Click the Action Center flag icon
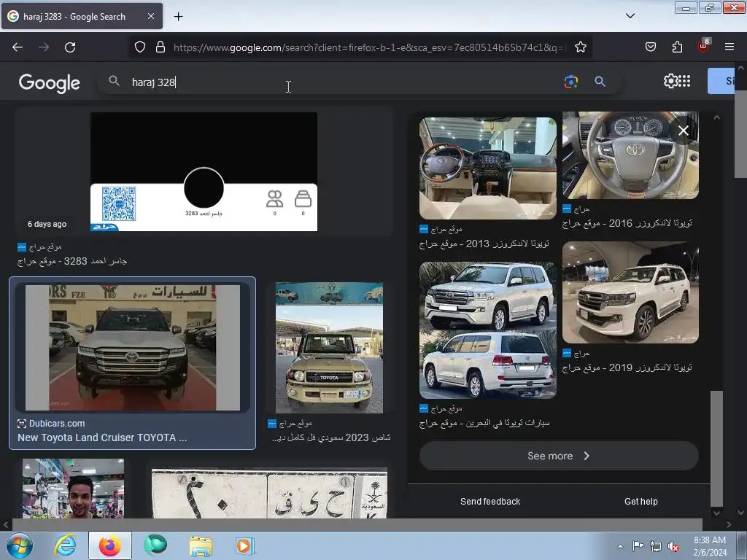The image size is (747, 560). (638, 546)
